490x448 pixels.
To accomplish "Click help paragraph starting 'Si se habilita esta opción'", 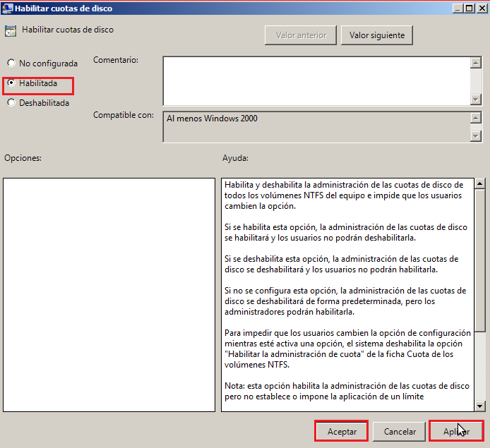I will [346, 232].
